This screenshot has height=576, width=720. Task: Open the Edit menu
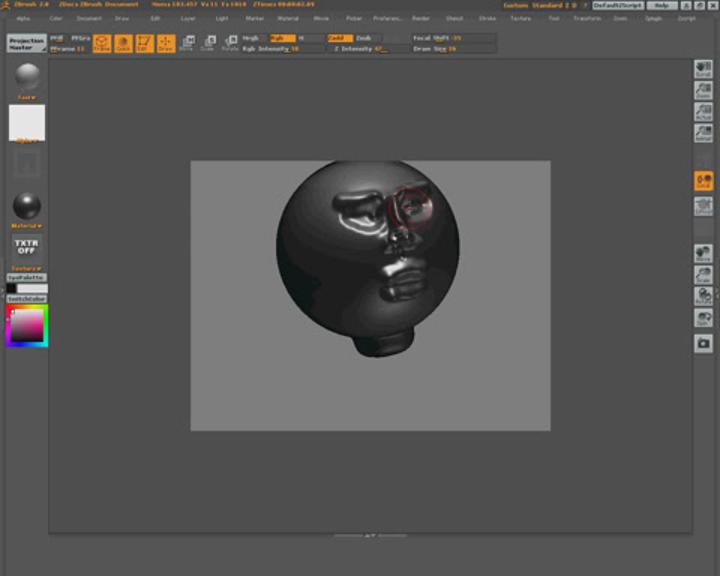pos(155,18)
